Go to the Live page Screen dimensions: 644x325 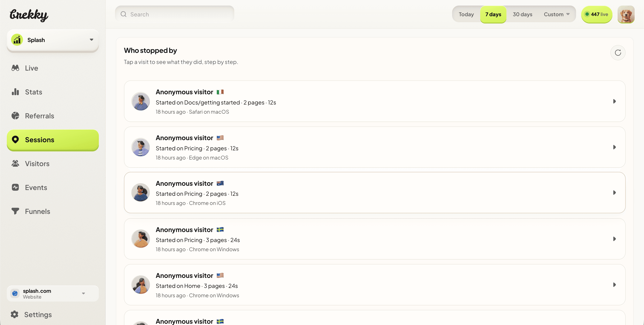[53, 68]
